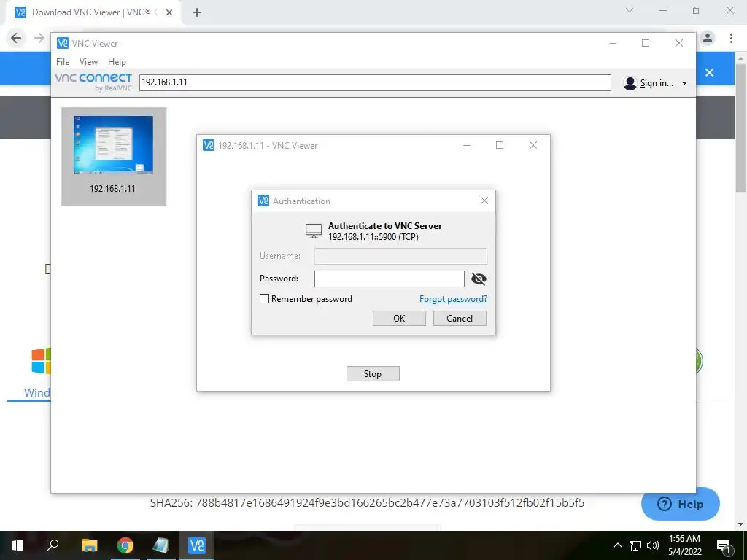Screen dimensions: 747x560
Task: Click the Chrome tab search chevron
Action: click(x=630, y=10)
